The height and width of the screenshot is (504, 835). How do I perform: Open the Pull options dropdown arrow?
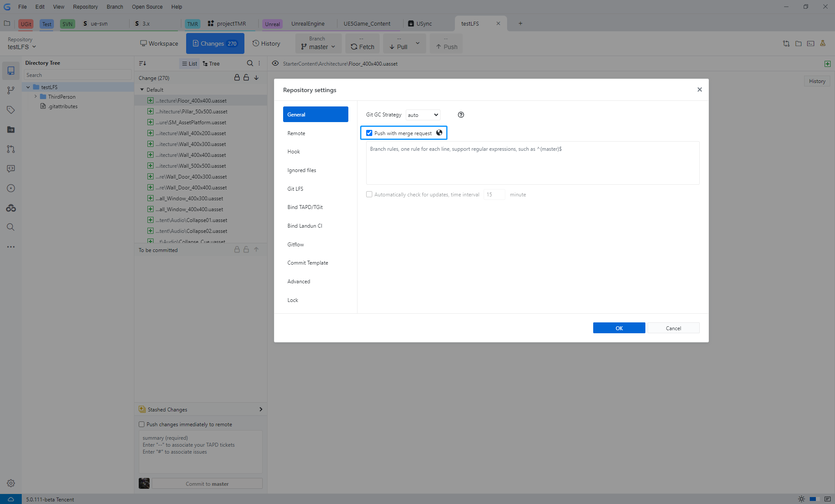(x=417, y=43)
